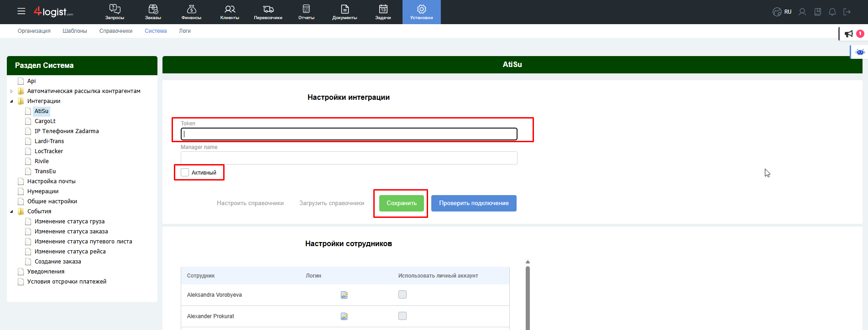
Task: Select IP Телефония Zadarma
Action: (x=67, y=131)
